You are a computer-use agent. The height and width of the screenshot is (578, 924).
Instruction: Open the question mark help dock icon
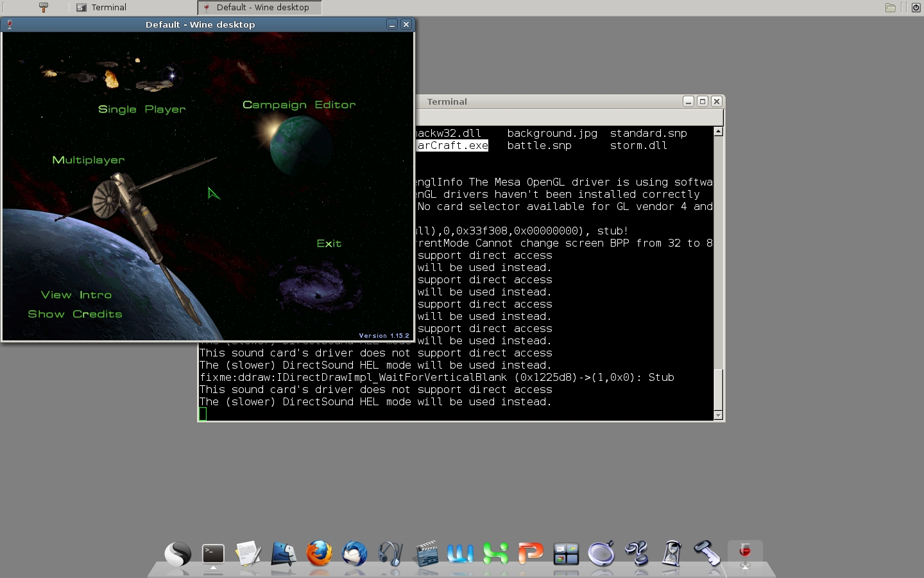pyautogui.click(x=637, y=554)
